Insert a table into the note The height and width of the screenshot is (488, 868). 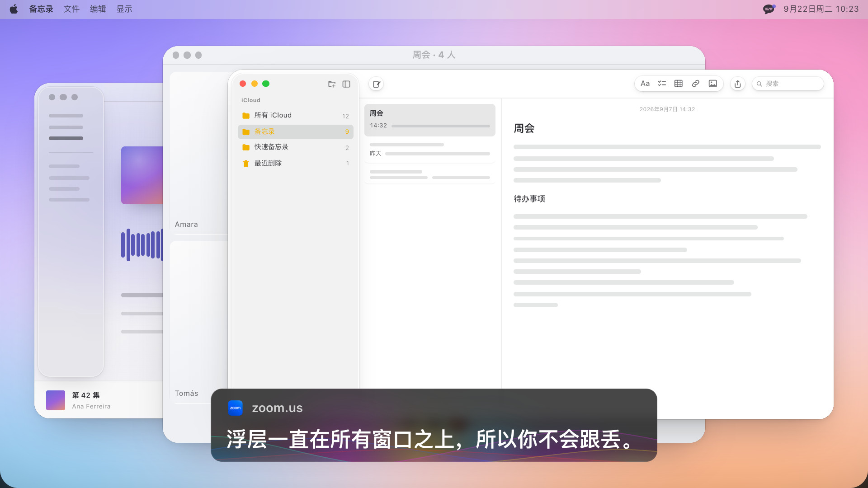[x=679, y=84]
